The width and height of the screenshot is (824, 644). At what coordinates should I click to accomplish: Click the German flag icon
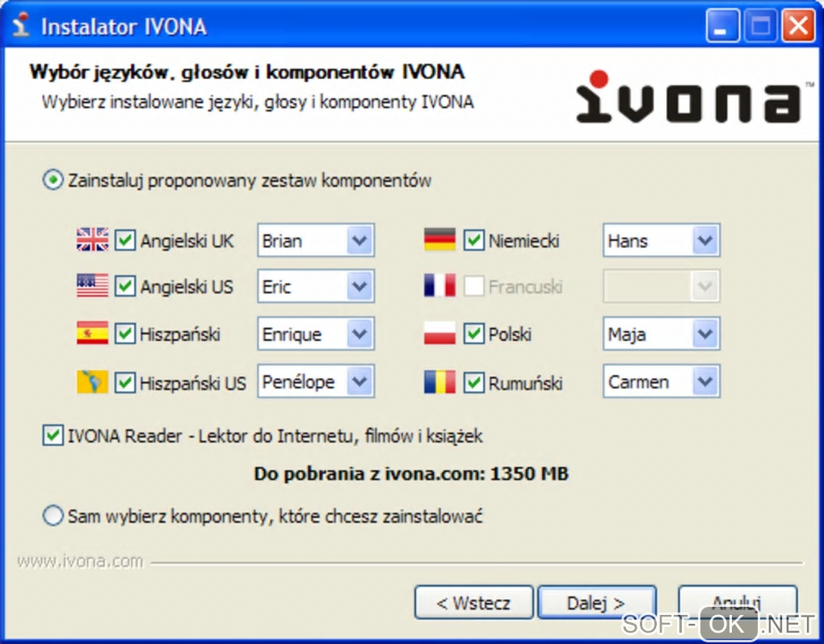pyautogui.click(x=439, y=240)
